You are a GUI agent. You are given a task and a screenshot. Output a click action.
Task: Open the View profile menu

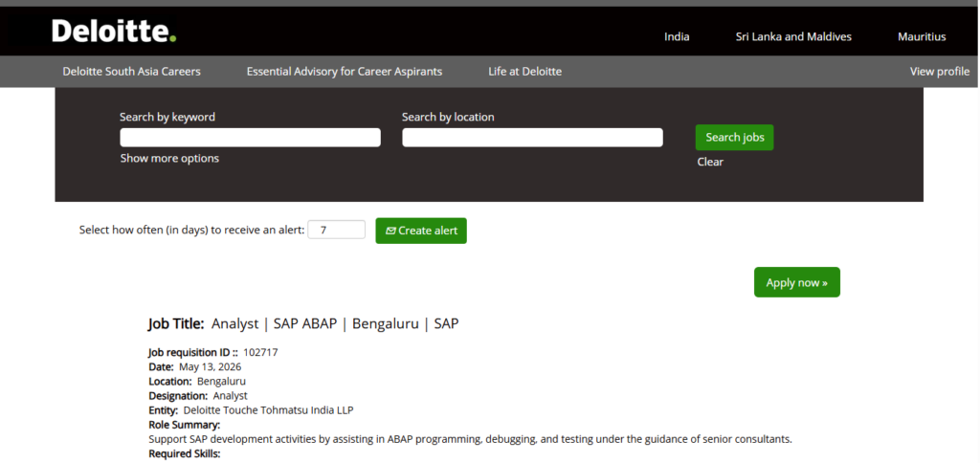click(940, 72)
